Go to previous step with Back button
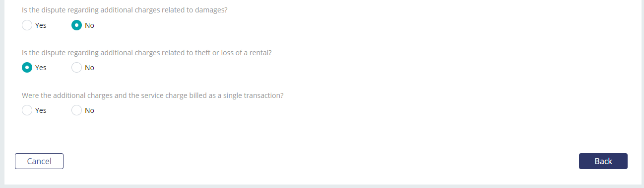This screenshot has width=644, height=188. (x=603, y=161)
